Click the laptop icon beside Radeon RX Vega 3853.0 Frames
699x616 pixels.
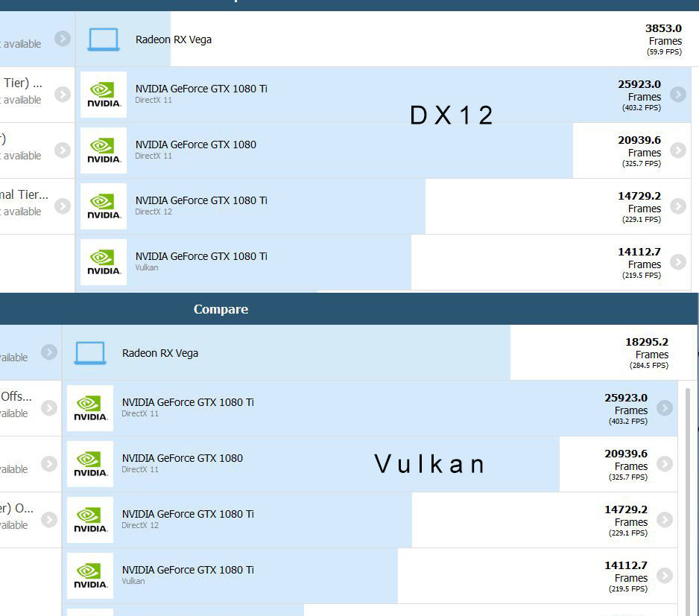[104, 39]
